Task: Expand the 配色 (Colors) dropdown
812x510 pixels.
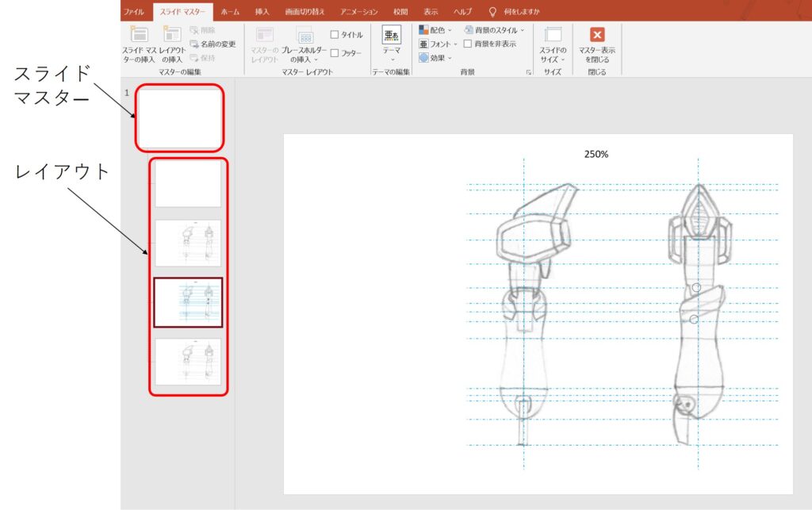Action: click(435, 30)
